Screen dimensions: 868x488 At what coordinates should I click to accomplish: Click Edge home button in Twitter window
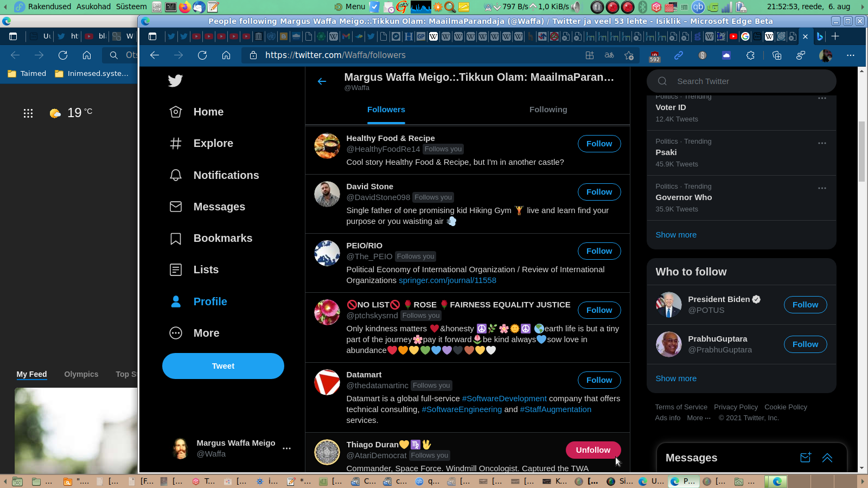click(226, 55)
